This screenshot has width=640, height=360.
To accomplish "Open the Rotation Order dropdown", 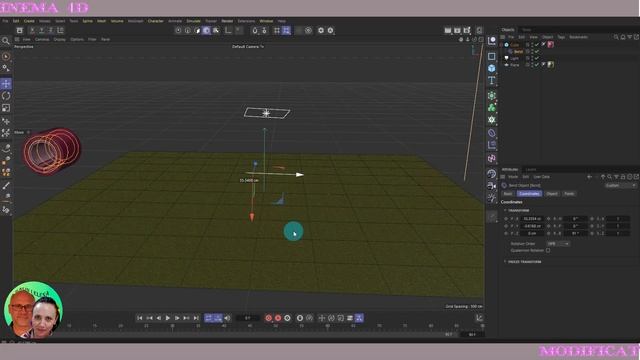I will (558, 244).
